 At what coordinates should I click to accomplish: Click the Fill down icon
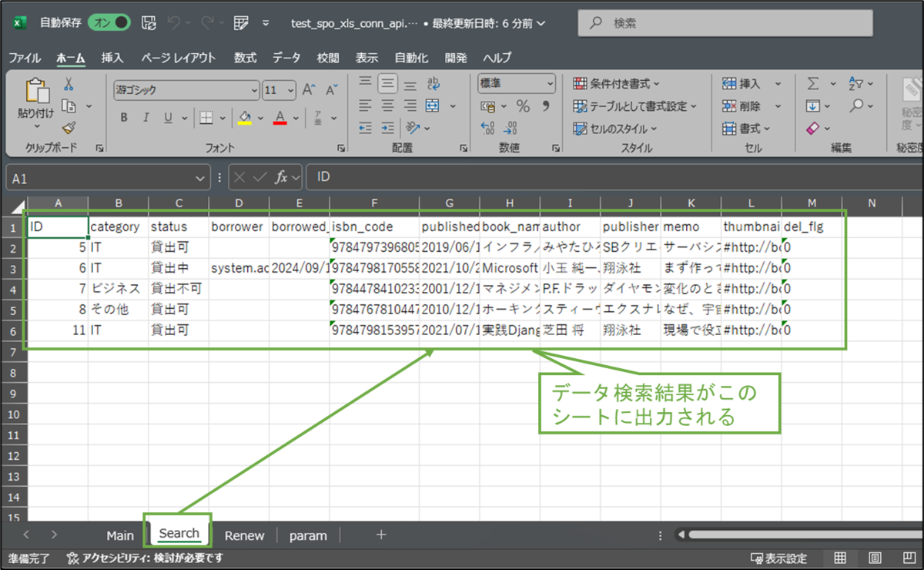812,106
